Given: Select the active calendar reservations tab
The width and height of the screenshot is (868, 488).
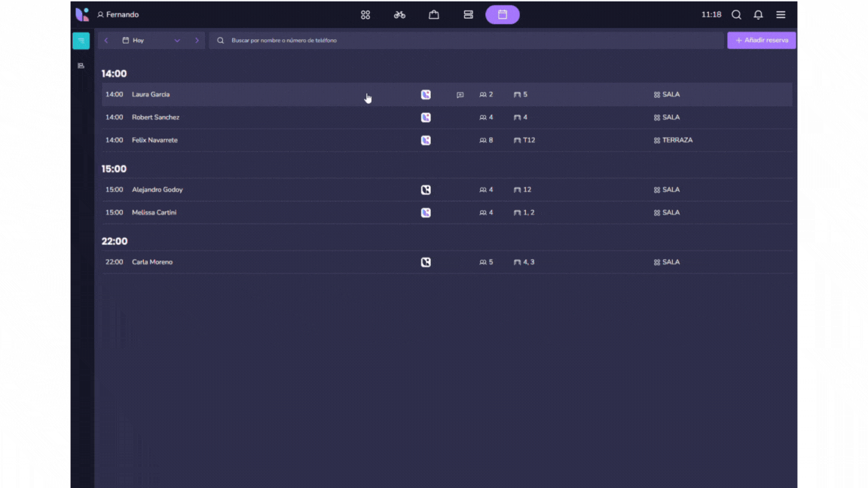Looking at the screenshot, I should pos(502,14).
